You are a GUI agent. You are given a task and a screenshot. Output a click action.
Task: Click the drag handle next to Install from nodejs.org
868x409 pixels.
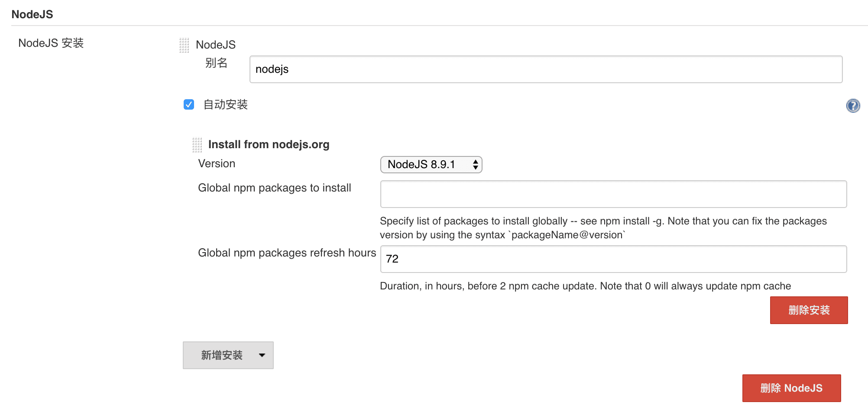[197, 144]
